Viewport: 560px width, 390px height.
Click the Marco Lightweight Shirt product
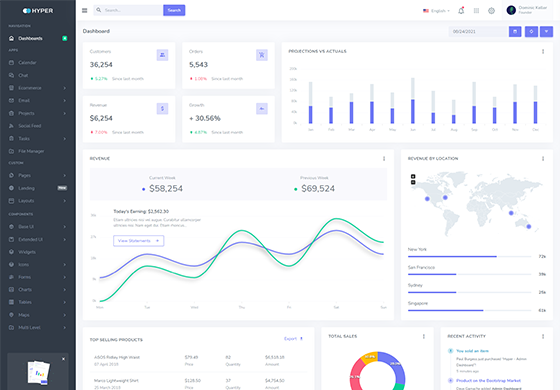tap(116, 381)
